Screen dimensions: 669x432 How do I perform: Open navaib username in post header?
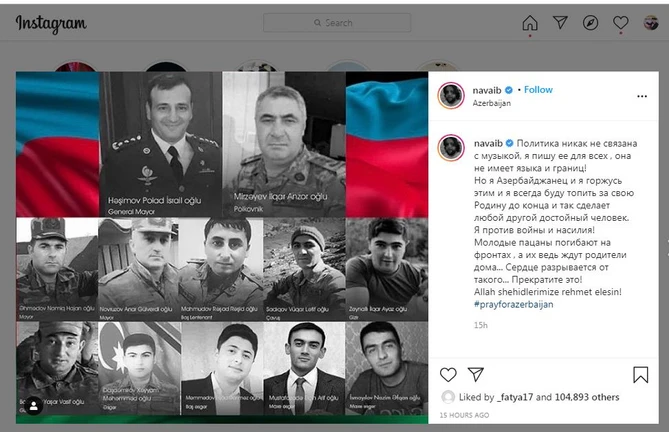click(x=487, y=90)
